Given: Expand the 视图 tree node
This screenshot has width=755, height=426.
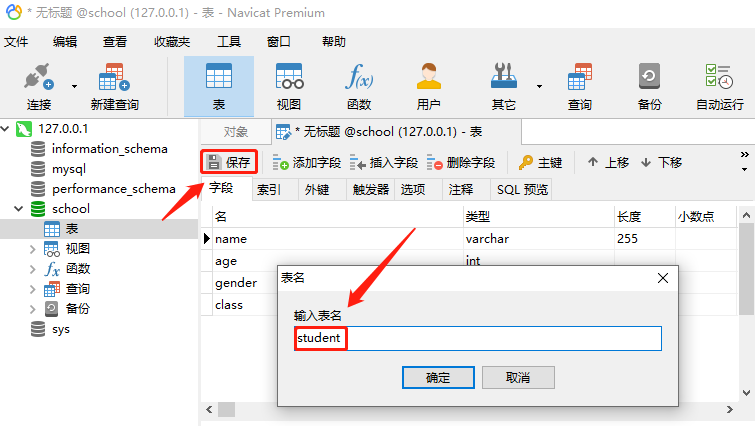Looking at the screenshot, I should click(32, 249).
